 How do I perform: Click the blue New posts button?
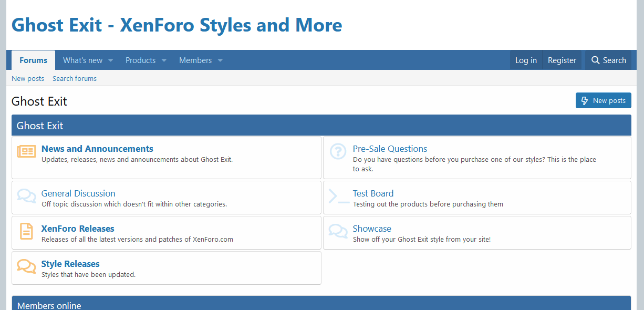point(604,101)
